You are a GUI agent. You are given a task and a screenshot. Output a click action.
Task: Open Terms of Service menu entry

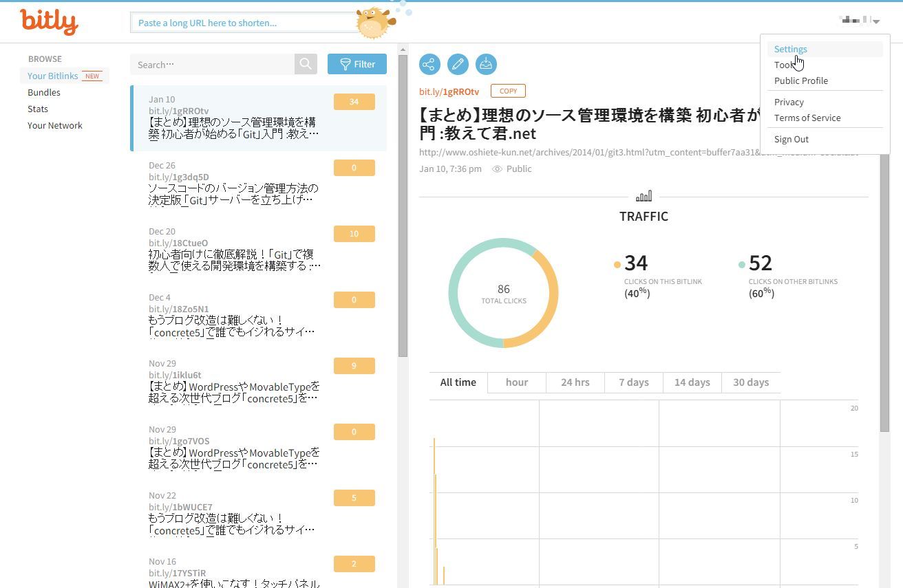[x=807, y=118]
